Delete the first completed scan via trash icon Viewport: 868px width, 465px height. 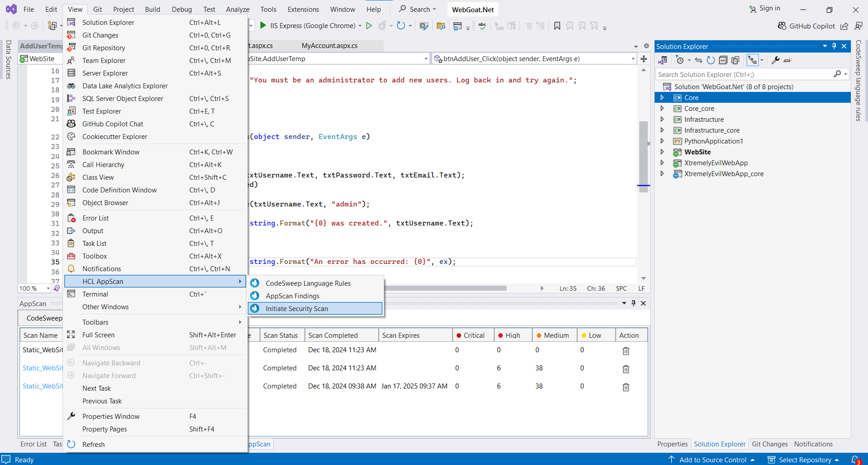click(626, 351)
